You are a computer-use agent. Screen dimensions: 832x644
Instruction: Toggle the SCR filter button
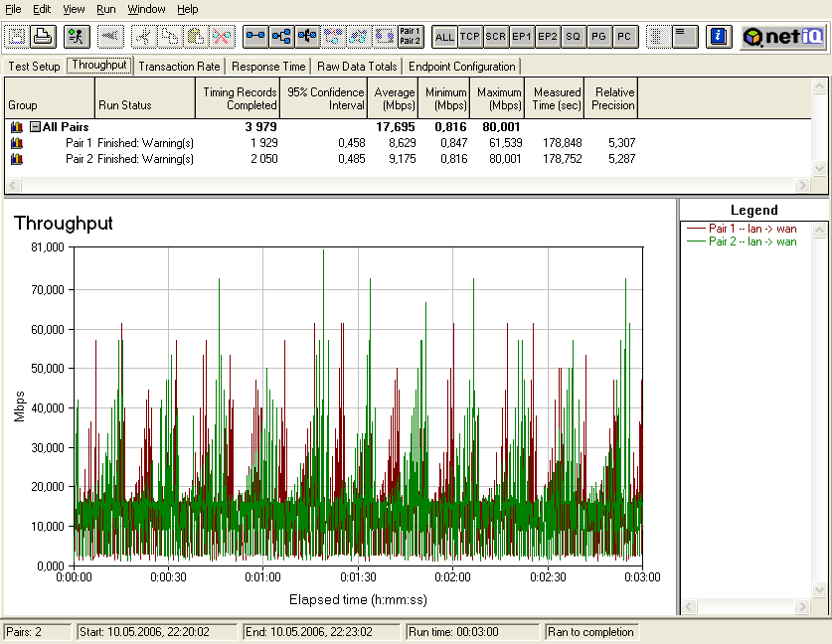496,37
